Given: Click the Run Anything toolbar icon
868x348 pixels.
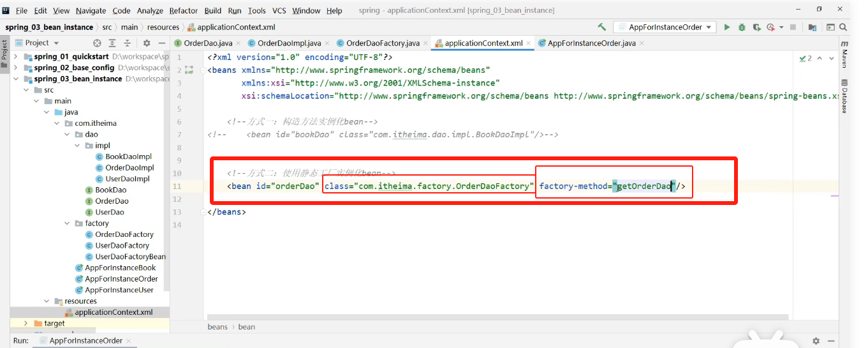Looking at the screenshot, I should tap(830, 27).
